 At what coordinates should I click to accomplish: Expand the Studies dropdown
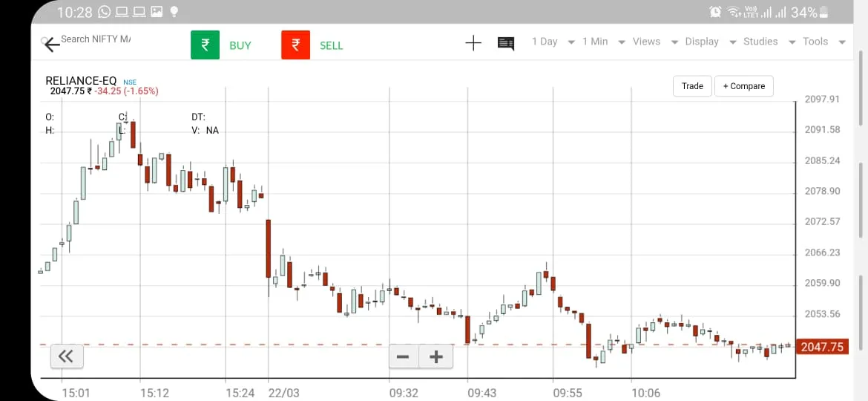(x=769, y=42)
